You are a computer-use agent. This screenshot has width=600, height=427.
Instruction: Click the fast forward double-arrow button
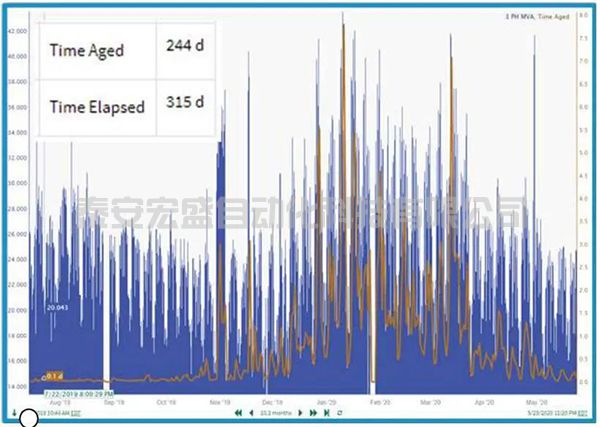314,412
